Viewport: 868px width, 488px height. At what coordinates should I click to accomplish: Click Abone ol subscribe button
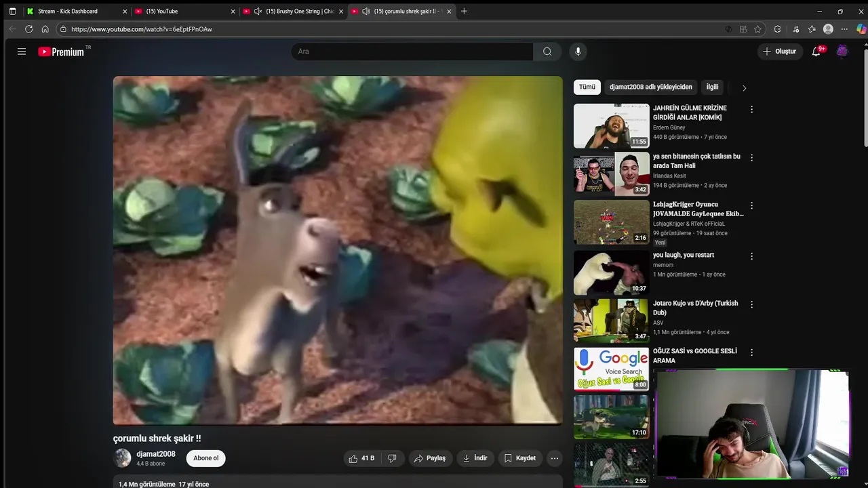click(x=206, y=458)
